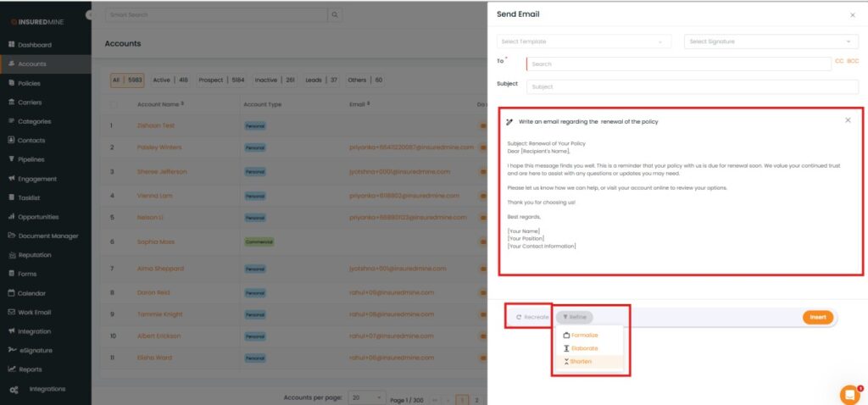868x405 pixels.
Task: Open the Policies sidebar icon
Action: (11, 83)
